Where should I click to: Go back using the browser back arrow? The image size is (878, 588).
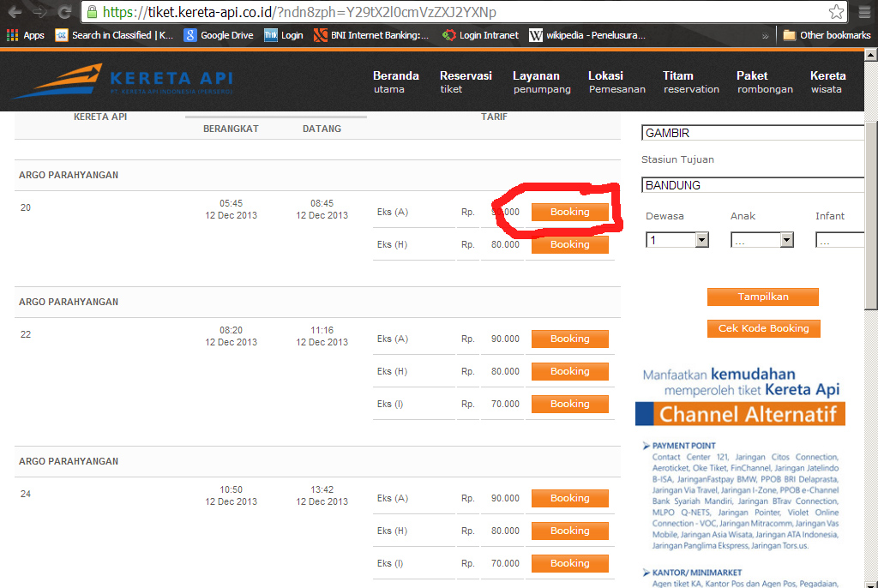15,12
